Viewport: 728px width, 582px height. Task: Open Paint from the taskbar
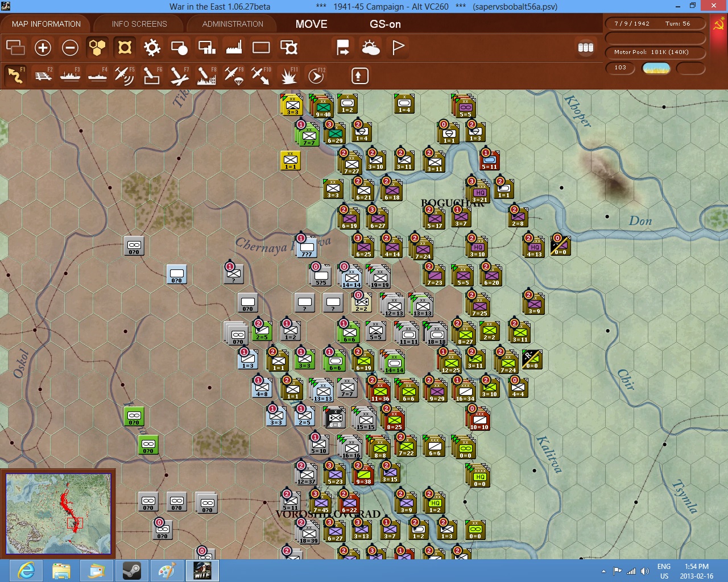click(x=167, y=570)
